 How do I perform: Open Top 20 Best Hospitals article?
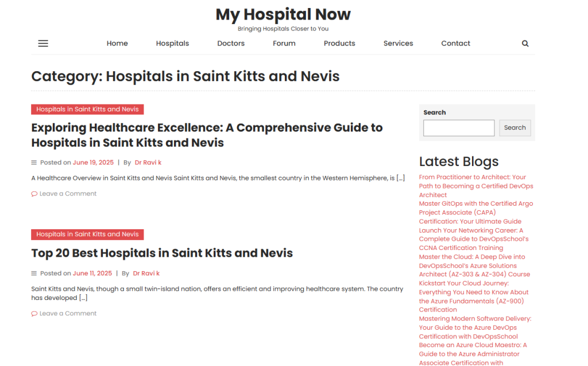(x=162, y=253)
